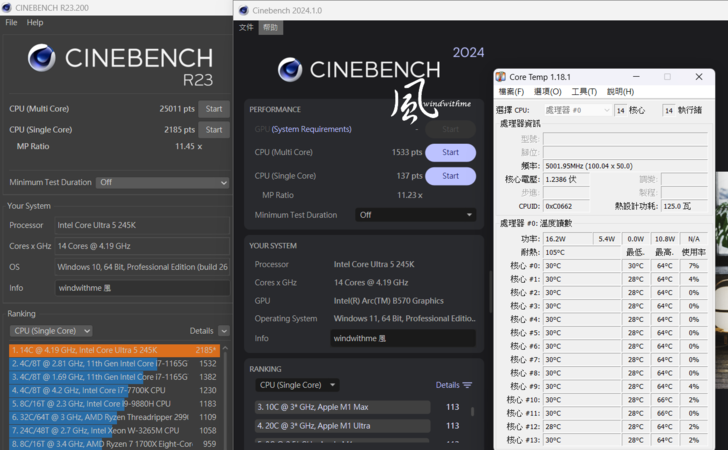Click the R23 Info field containing windwithme
728x450 pixels.
pyautogui.click(x=142, y=287)
